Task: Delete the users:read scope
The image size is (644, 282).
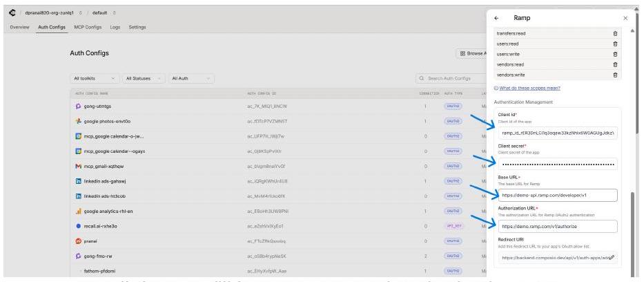Action: tap(615, 44)
